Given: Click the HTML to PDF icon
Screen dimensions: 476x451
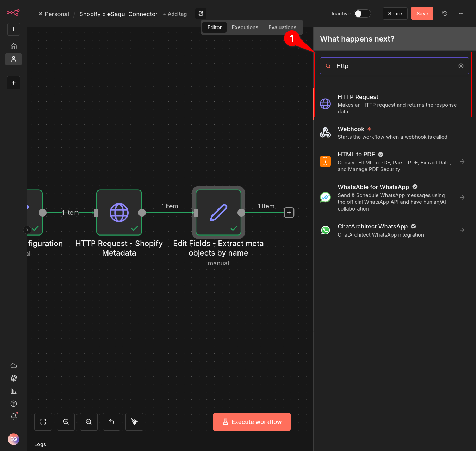Looking at the screenshot, I should pos(325,162).
